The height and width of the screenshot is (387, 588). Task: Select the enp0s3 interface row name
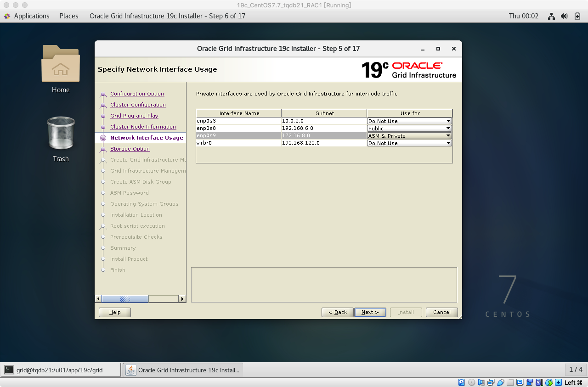[238, 121]
